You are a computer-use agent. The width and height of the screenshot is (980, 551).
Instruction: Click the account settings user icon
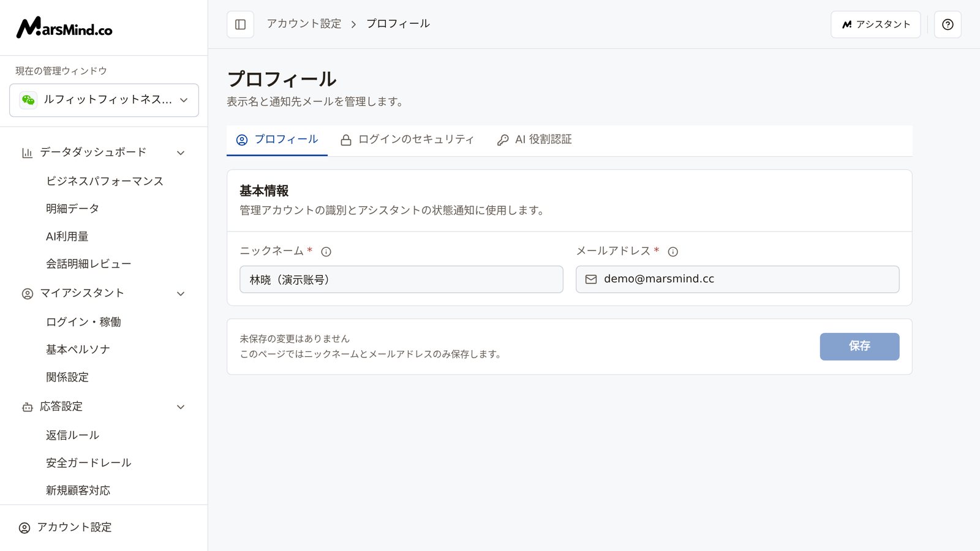24,528
